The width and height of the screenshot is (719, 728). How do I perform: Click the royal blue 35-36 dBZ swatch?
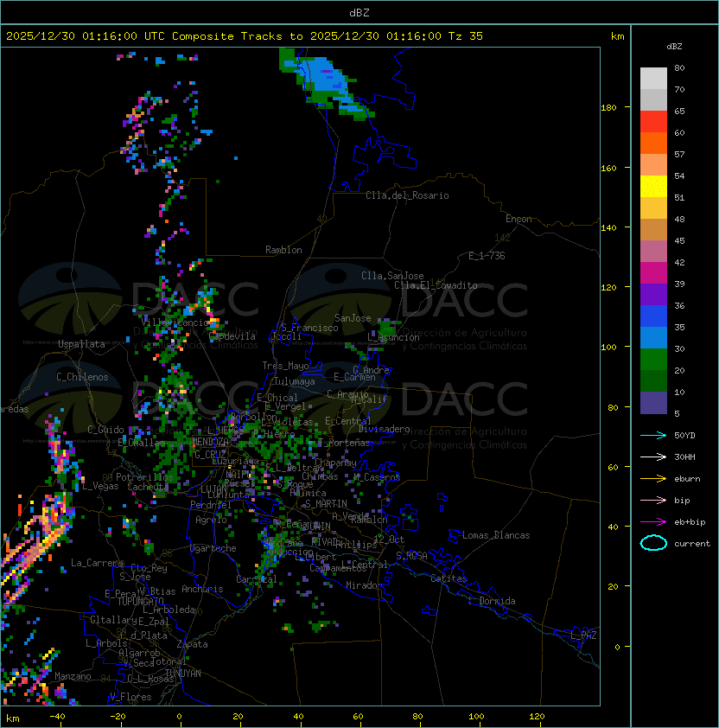(653, 316)
